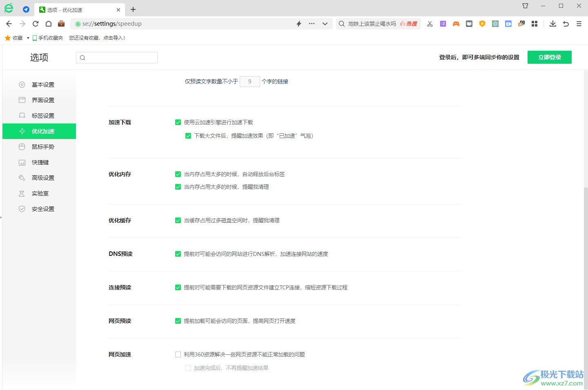Uncheck 自动释放后台标签 memory option

[x=178, y=174]
